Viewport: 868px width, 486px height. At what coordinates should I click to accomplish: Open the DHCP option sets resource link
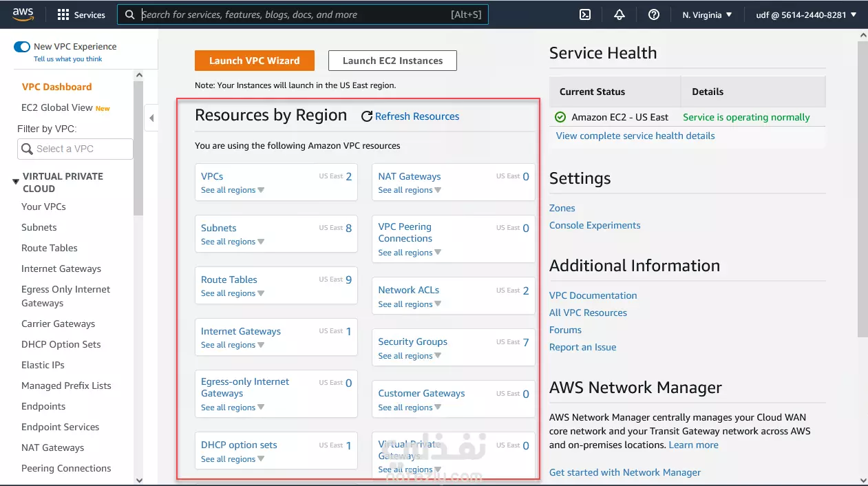coord(239,445)
